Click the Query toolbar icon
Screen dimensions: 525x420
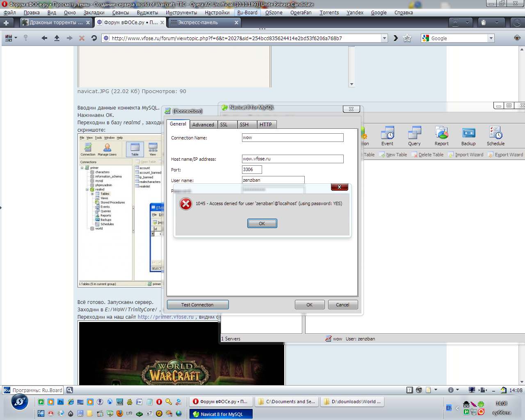pyautogui.click(x=414, y=136)
